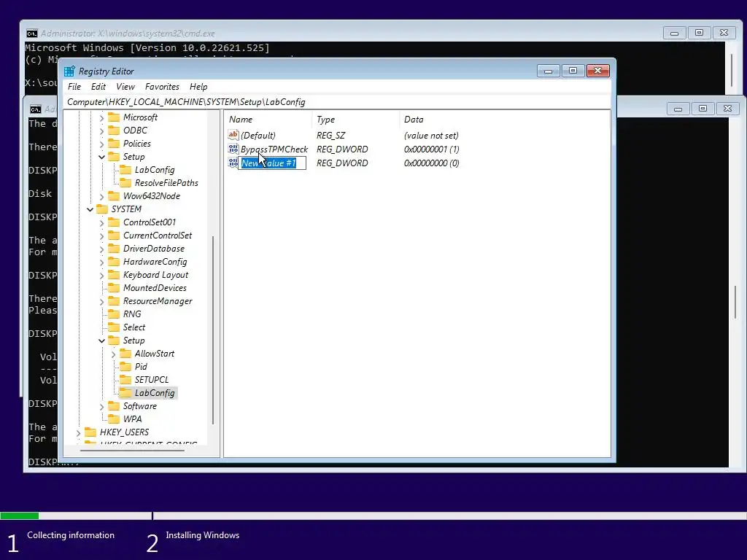Select LabCompat's LabConfig key under SOFTWARE Setup

(155, 170)
